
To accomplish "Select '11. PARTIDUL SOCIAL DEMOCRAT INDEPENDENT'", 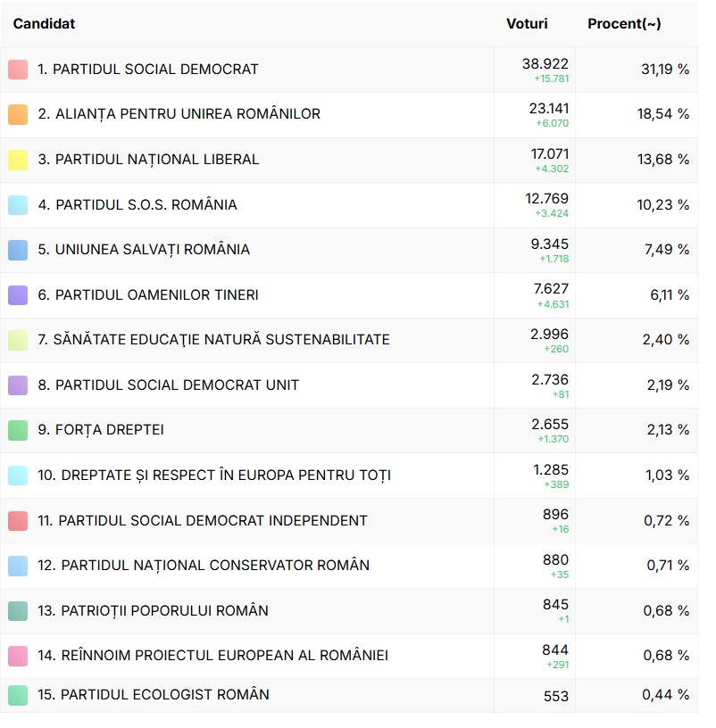I will click(x=203, y=520).
